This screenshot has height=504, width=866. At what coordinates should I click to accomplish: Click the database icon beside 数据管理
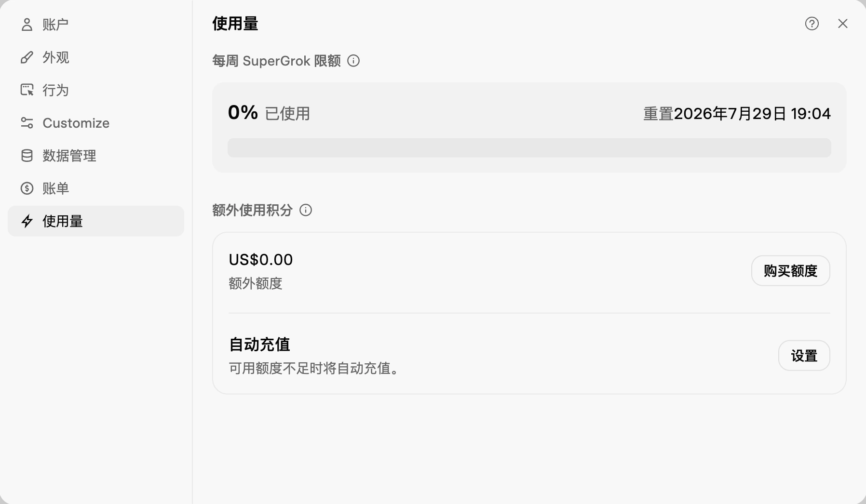click(x=27, y=156)
